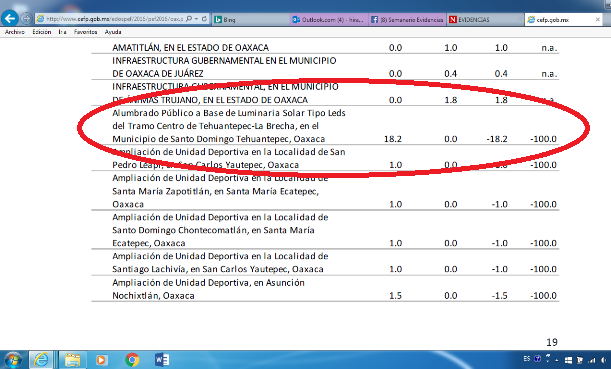Open the Favoritos menu
This screenshot has height=369, width=611.
tap(85, 32)
